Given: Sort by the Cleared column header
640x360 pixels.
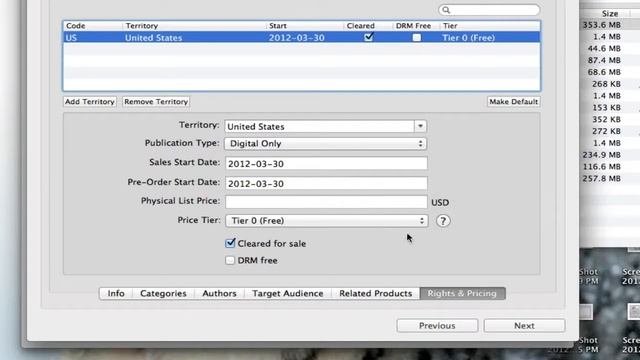Looking at the screenshot, I should pyautogui.click(x=368, y=26).
